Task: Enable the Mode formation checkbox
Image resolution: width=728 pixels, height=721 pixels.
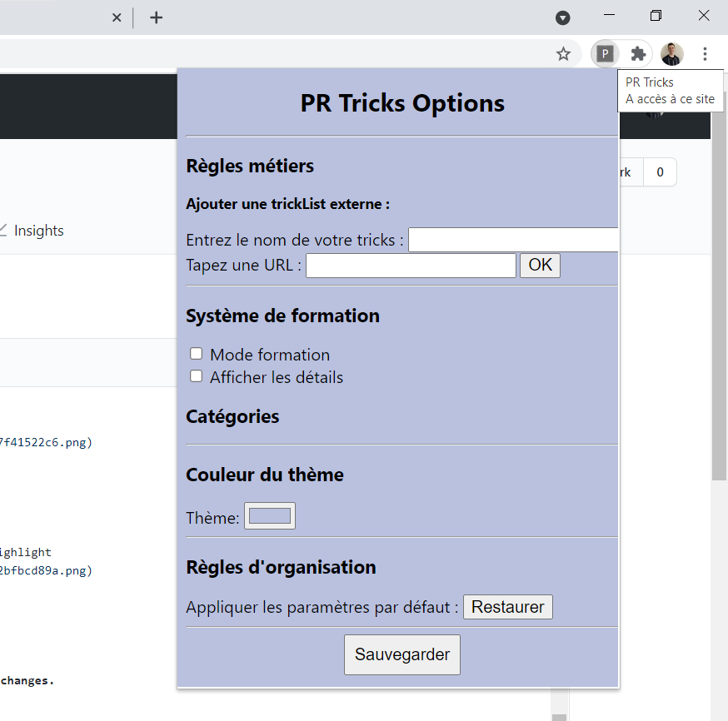Action: (196, 353)
